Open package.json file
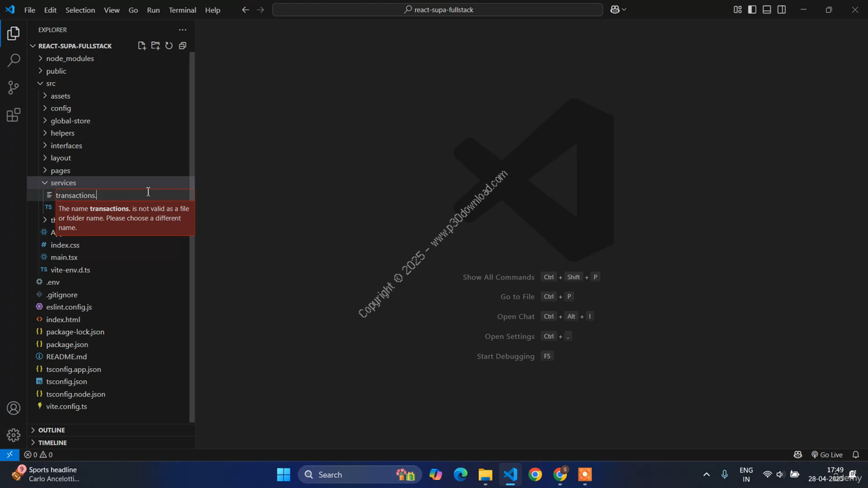 pos(67,344)
